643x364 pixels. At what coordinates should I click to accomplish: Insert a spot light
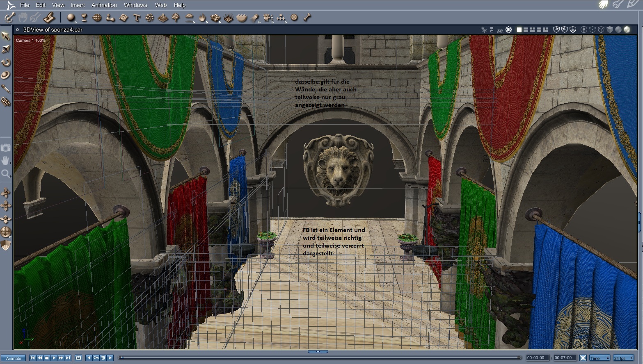coord(255,18)
